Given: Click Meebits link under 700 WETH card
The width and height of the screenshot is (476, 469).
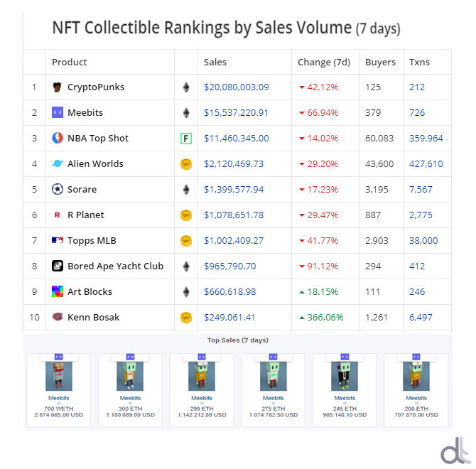Looking at the screenshot, I should coord(58,398).
